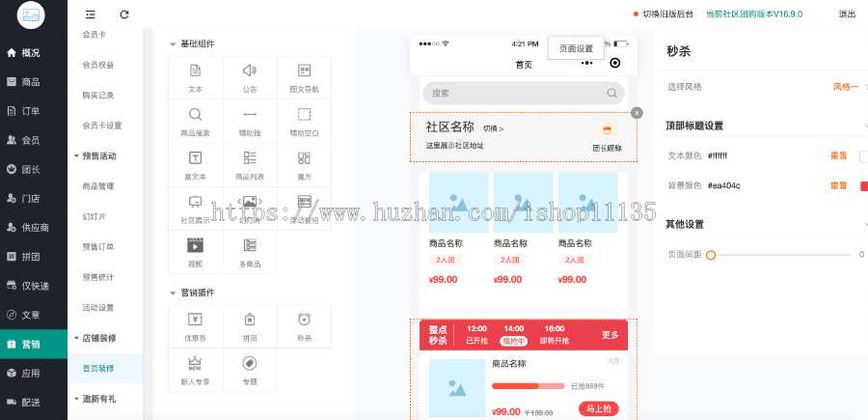Click the three-dots menu in phone header
Image resolution: width=868 pixels, height=420 pixels.
(x=587, y=63)
